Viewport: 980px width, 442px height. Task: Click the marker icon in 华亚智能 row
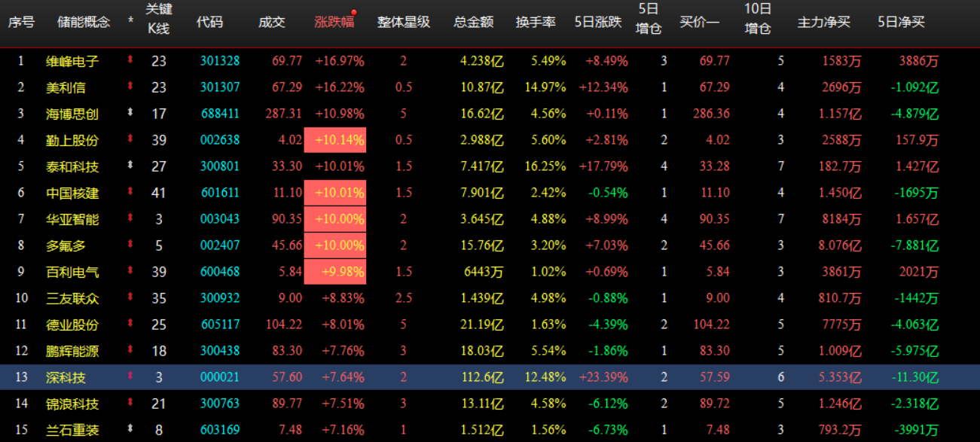coord(130,218)
